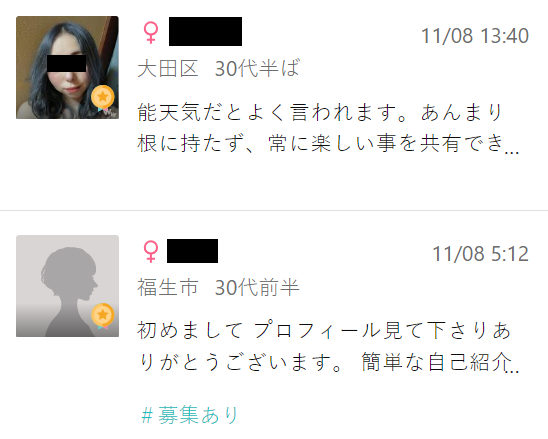Click the 30代前半 age label
This screenshot has height=439, width=548.
[x=257, y=287]
